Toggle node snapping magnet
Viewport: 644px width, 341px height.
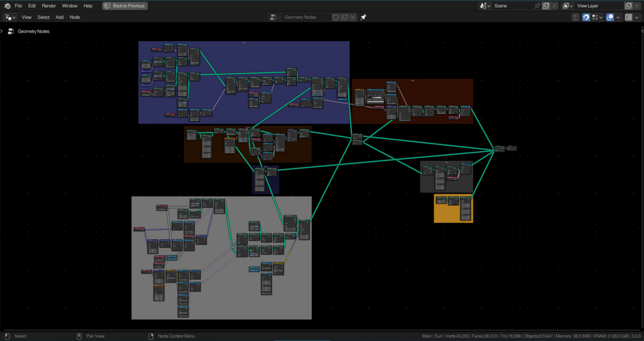pos(586,17)
